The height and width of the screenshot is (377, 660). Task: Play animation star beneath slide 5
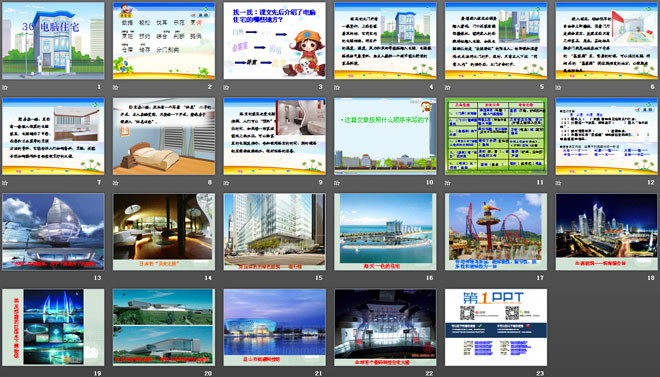[448, 87]
